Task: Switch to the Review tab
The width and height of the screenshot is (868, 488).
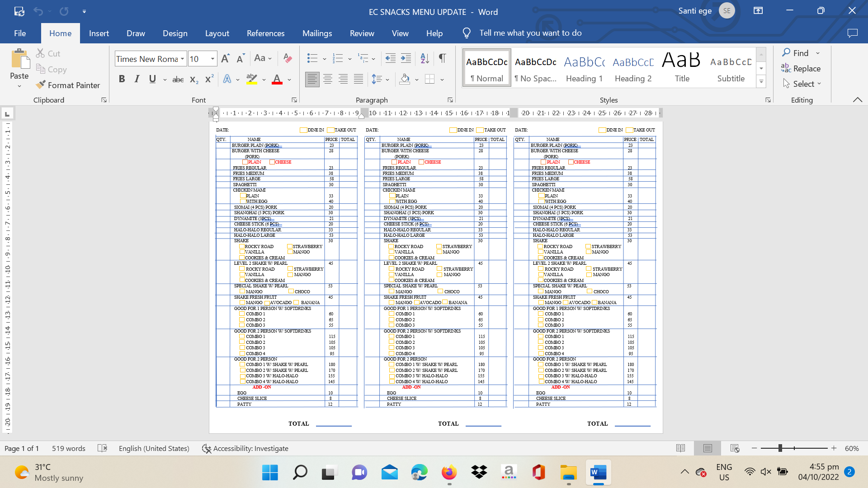Action: click(362, 33)
